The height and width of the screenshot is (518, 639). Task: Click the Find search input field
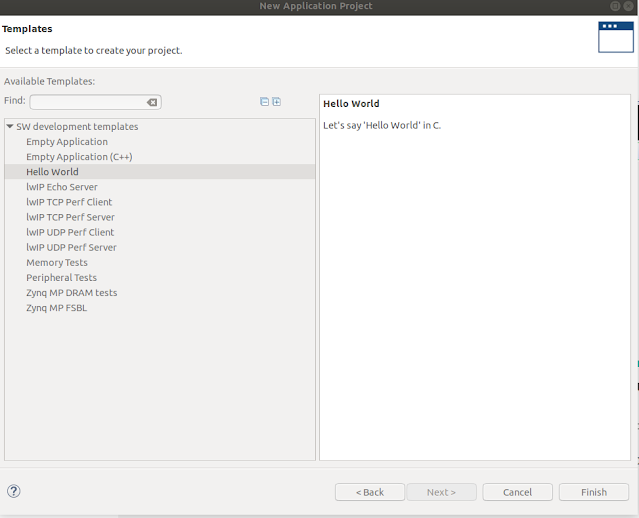[x=95, y=102]
